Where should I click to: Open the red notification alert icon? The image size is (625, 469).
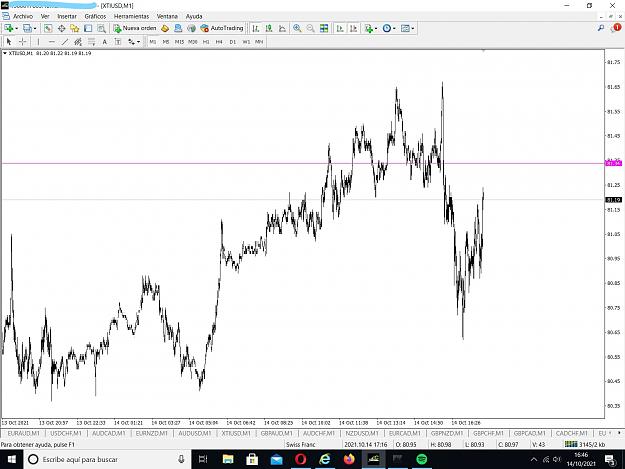click(x=616, y=28)
